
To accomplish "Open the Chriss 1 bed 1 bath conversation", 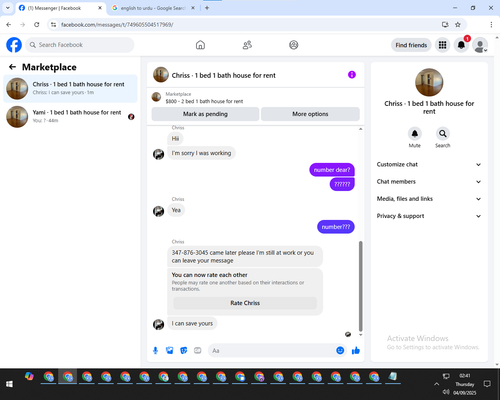I will point(70,88).
